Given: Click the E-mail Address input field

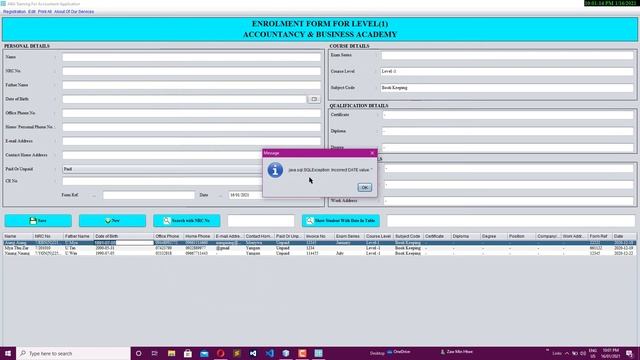Looking at the screenshot, I should [x=191, y=141].
